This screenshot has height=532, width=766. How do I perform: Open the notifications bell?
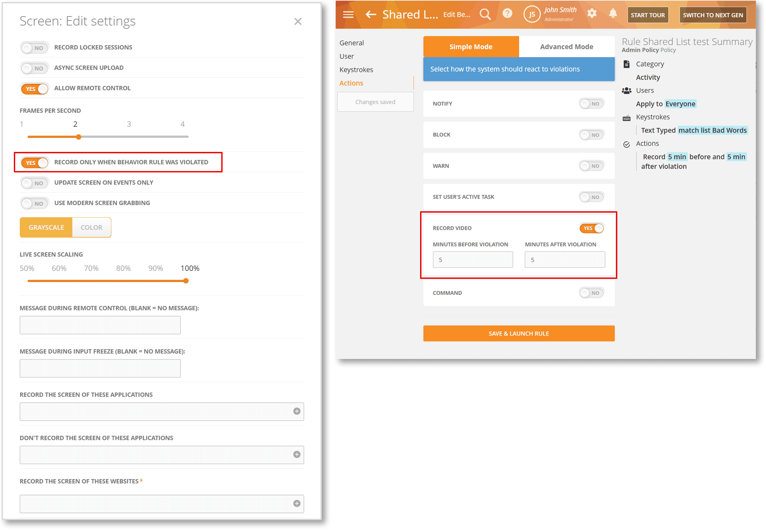click(613, 13)
